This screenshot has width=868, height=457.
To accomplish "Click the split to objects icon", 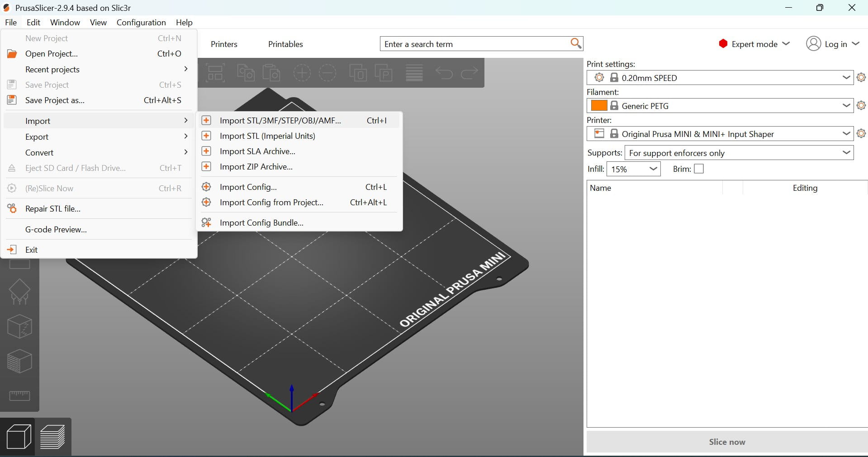I will click(x=358, y=73).
